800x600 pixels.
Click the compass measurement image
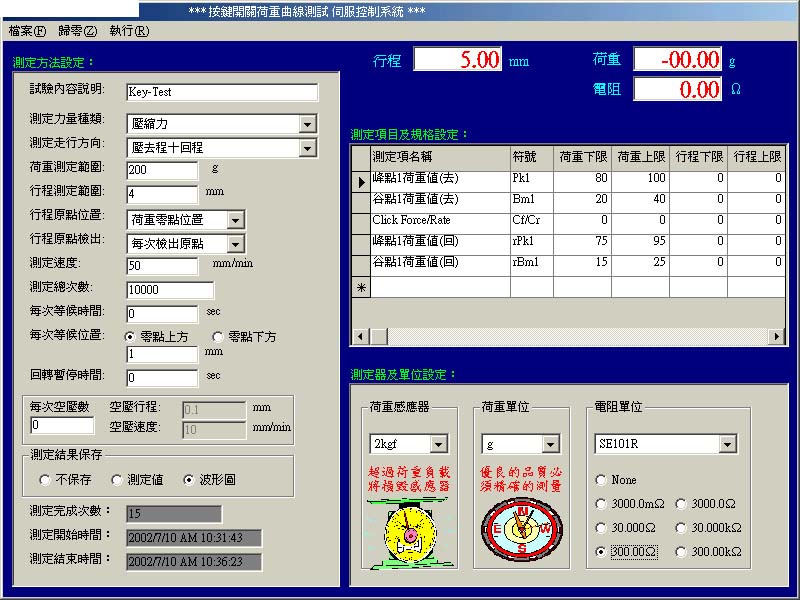(522, 530)
